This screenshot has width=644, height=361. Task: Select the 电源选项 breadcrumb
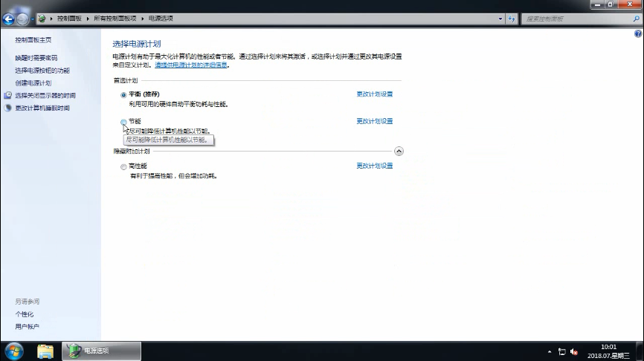point(161,19)
